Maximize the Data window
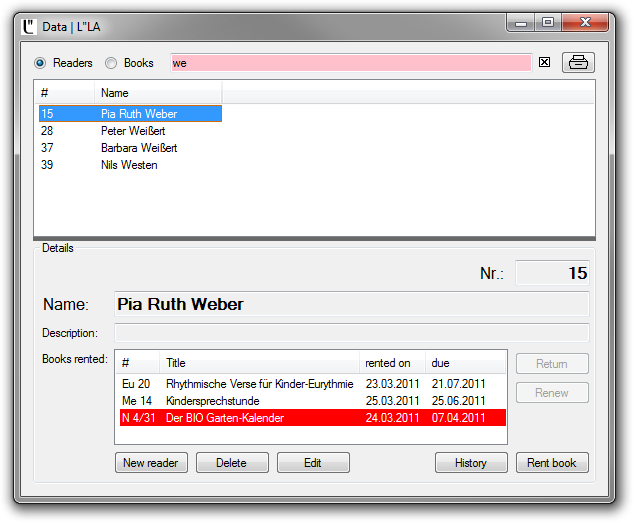 547,22
